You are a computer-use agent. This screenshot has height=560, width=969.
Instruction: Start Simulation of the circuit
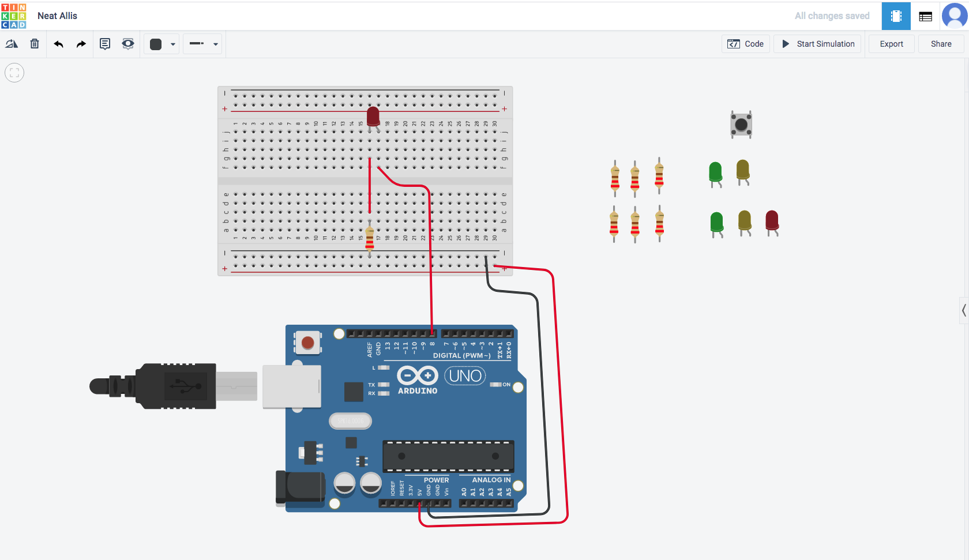coord(818,44)
